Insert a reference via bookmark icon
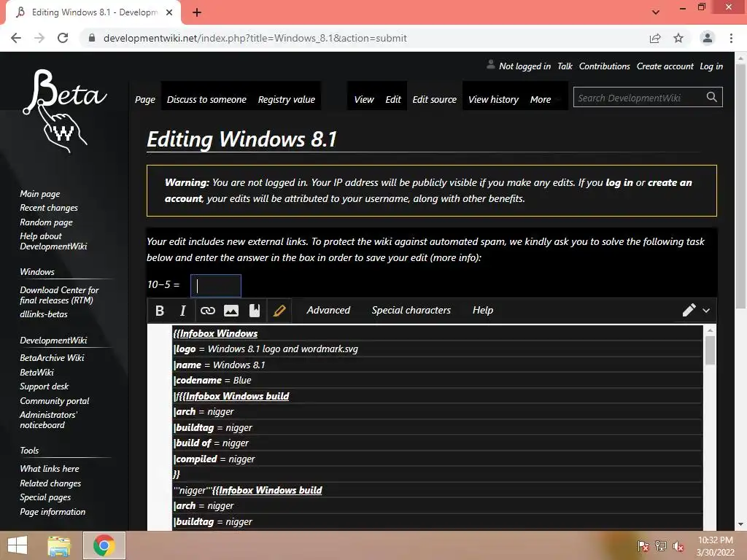The width and height of the screenshot is (747, 560). pos(255,311)
